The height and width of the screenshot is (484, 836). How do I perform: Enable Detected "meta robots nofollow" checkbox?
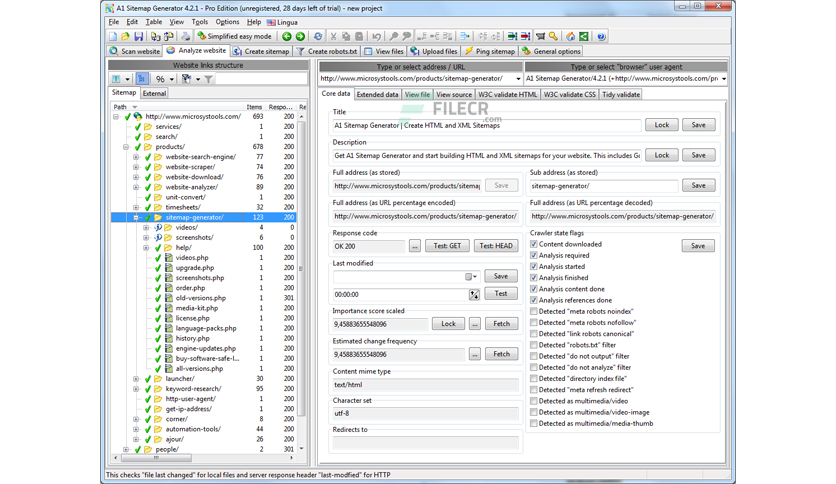[x=534, y=322]
